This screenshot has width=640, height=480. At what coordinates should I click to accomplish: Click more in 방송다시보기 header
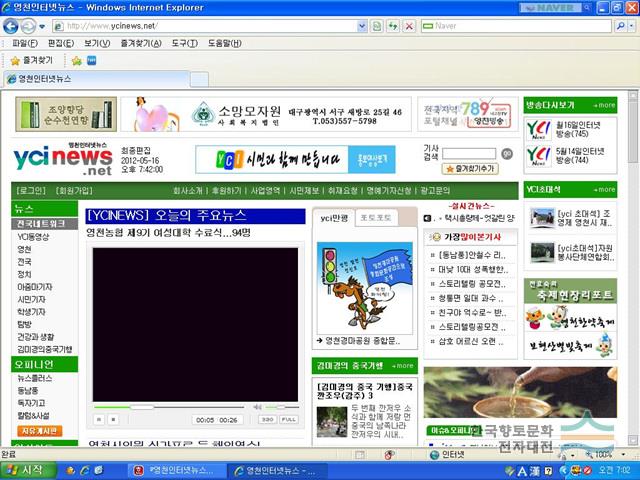coord(604,105)
